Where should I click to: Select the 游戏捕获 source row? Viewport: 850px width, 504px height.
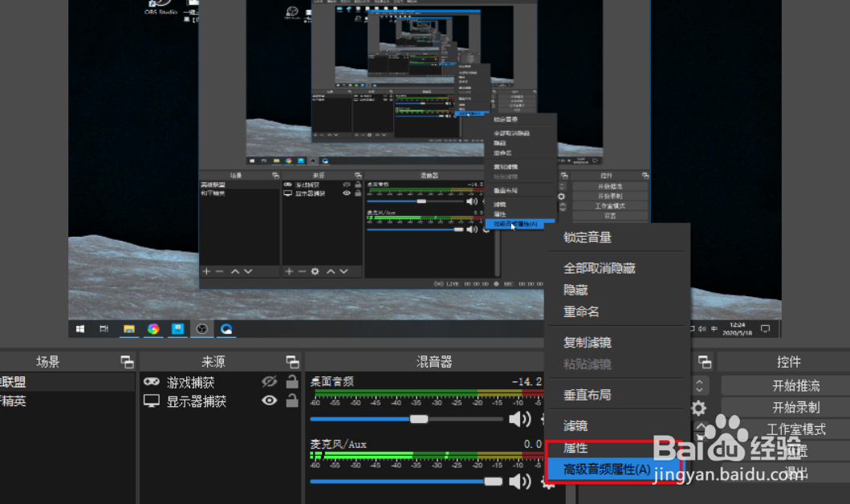(220, 382)
